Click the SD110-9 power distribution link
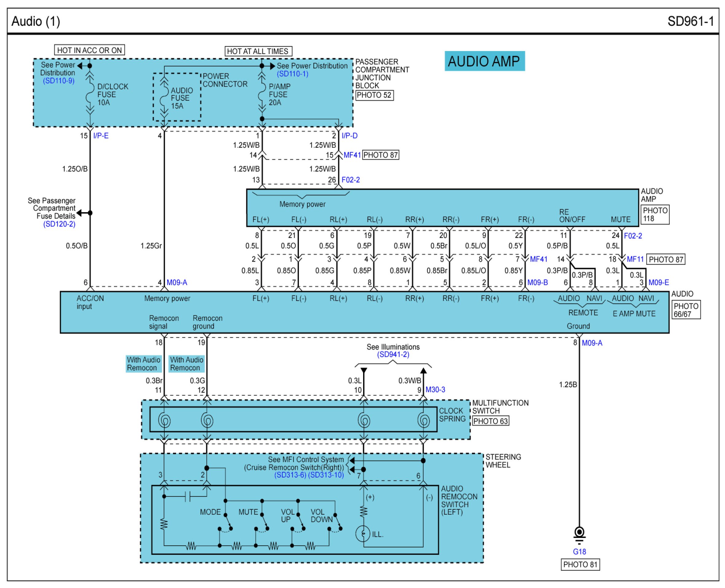Screen dimensions: 725x588 pyautogui.click(x=59, y=81)
